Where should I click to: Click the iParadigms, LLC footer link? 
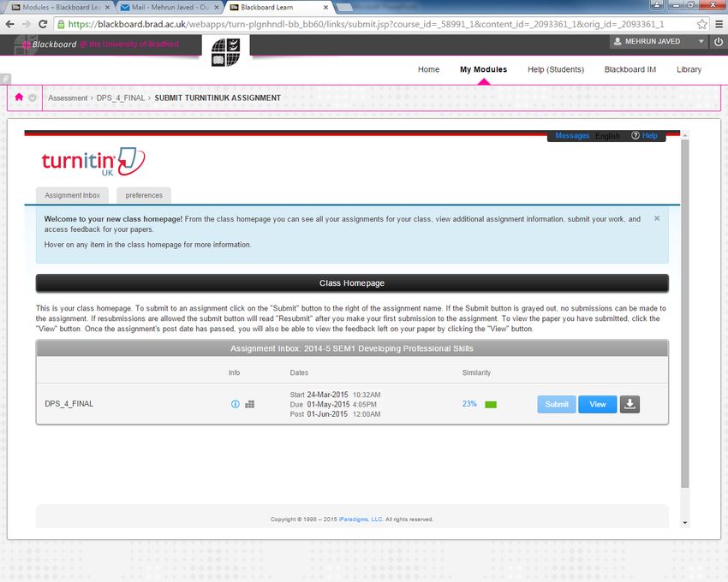361,520
